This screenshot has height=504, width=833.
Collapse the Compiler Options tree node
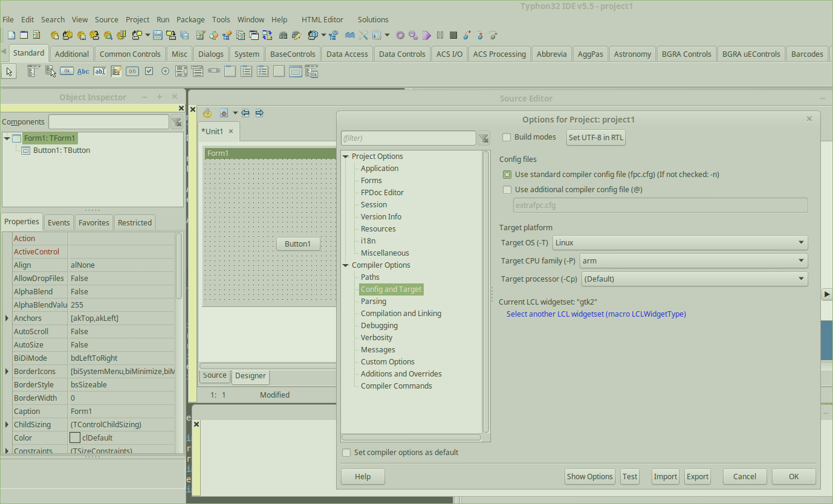[346, 265]
